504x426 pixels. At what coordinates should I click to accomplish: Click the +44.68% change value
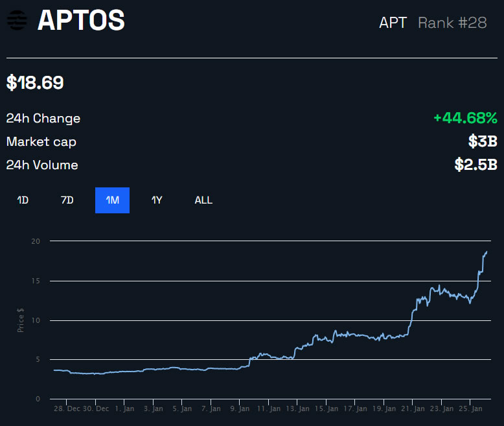(x=465, y=118)
